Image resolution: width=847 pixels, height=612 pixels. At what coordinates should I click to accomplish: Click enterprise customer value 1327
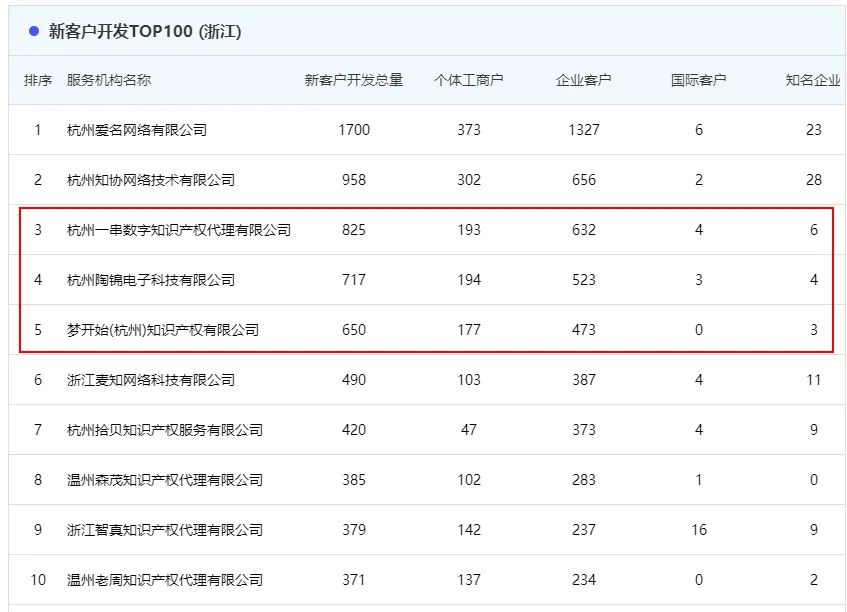tap(583, 130)
